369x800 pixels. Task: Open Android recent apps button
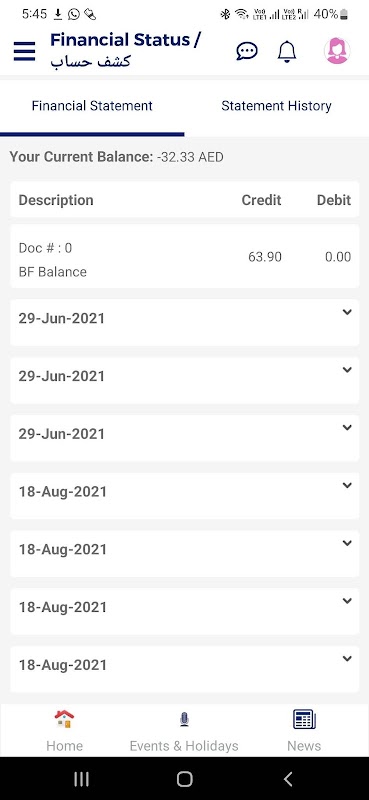click(81, 779)
